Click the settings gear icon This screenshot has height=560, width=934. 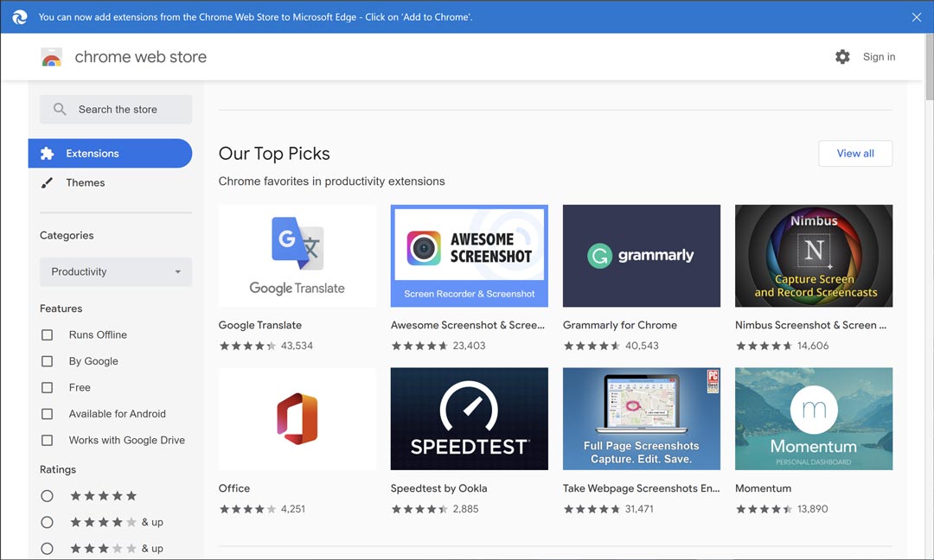[842, 56]
